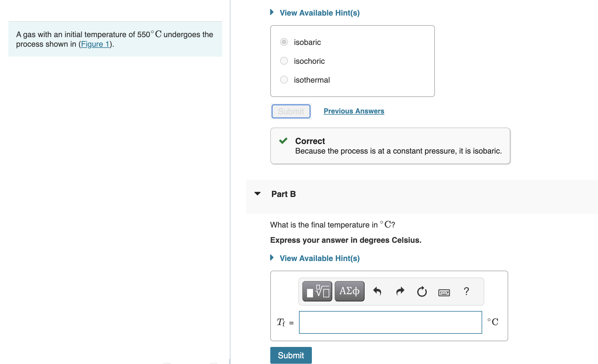Screen dimensions: 598x364
Task: Collapse Part B using its triangle
Action: point(257,194)
